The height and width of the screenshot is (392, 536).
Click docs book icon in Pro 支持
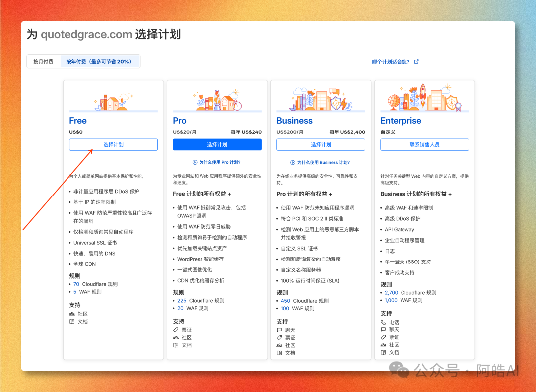coord(176,345)
